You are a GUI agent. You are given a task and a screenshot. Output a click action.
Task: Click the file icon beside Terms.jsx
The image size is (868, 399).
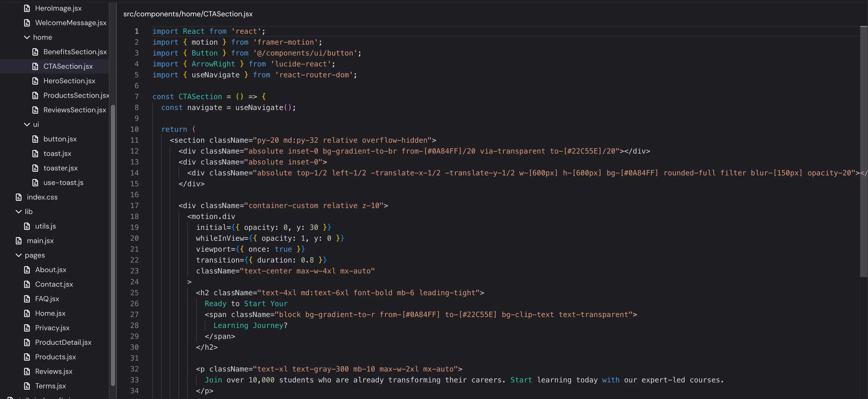pyautogui.click(x=27, y=386)
